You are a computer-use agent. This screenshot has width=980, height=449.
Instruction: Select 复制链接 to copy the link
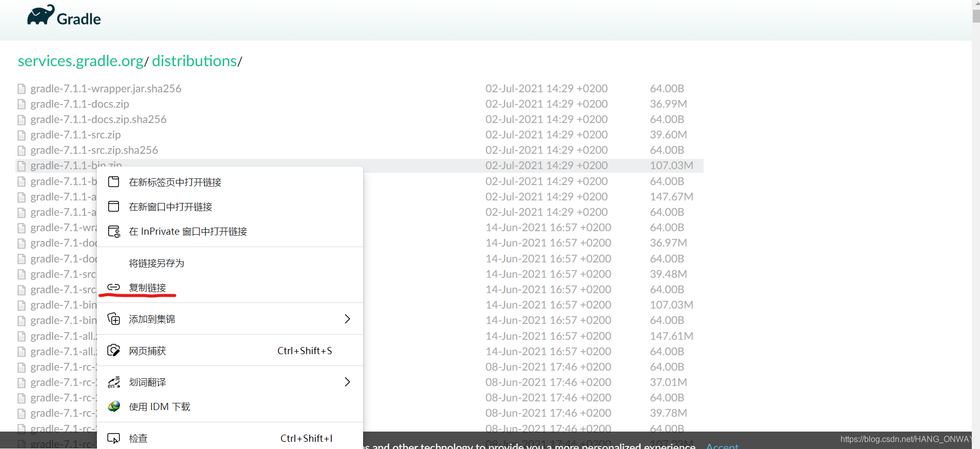click(230, 288)
